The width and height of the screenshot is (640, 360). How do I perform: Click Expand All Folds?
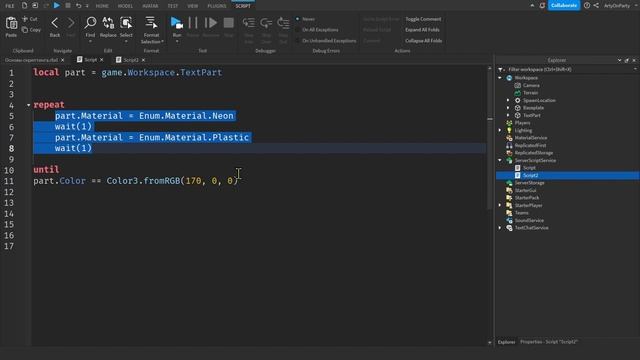coord(422,30)
